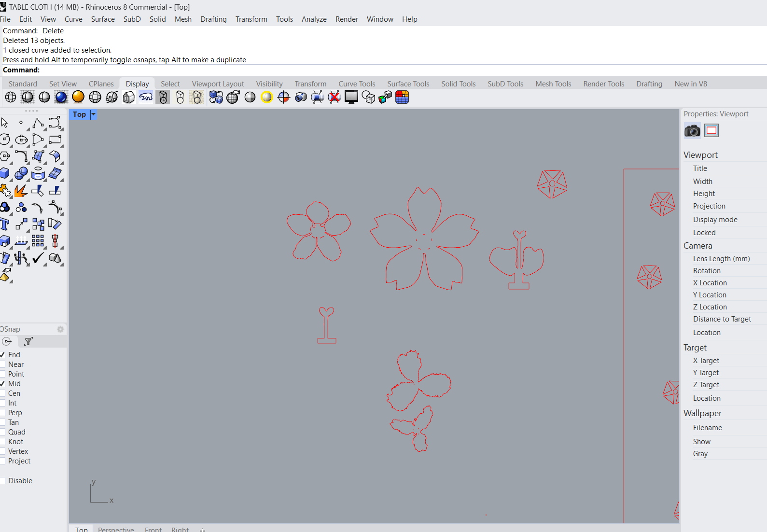Open the Curve menu
This screenshot has height=532, width=767.
pos(73,19)
